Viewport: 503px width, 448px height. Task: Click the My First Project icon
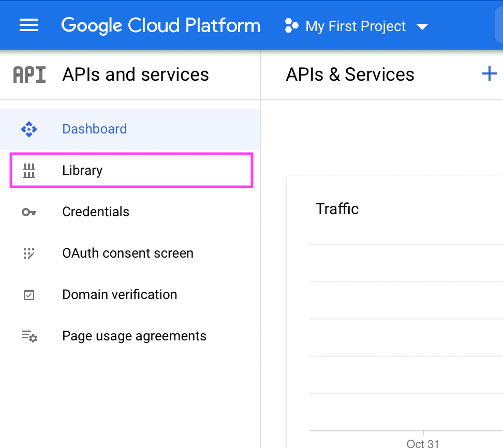pyautogui.click(x=291, y=25)
